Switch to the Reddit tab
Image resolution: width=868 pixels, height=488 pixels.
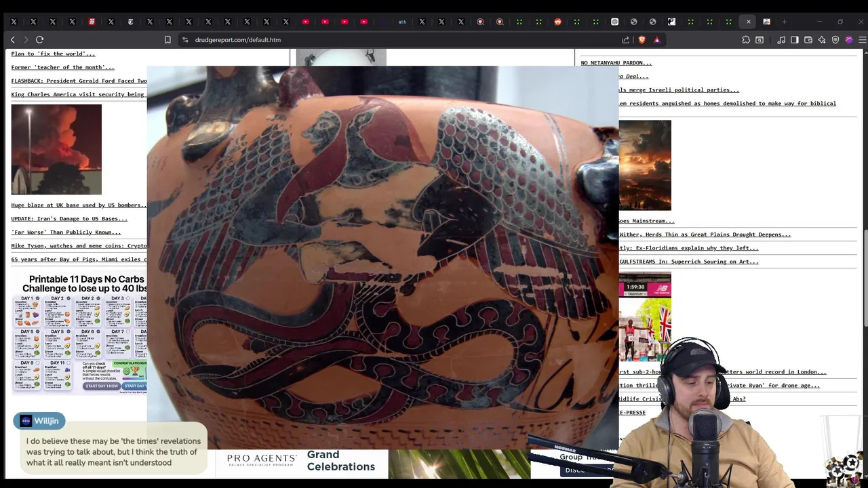(x=557, y=22)
